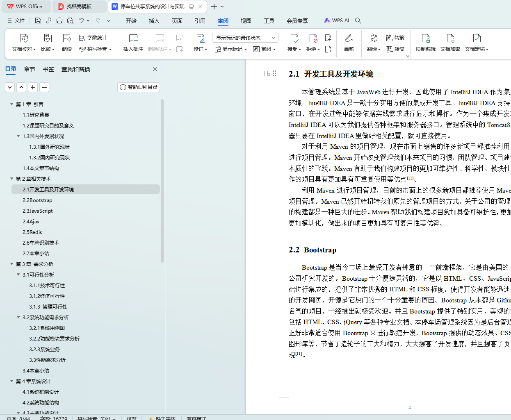Insert a comment with 插入批注
The height and width of the screenshot is (420, 511).
point(133,43)
